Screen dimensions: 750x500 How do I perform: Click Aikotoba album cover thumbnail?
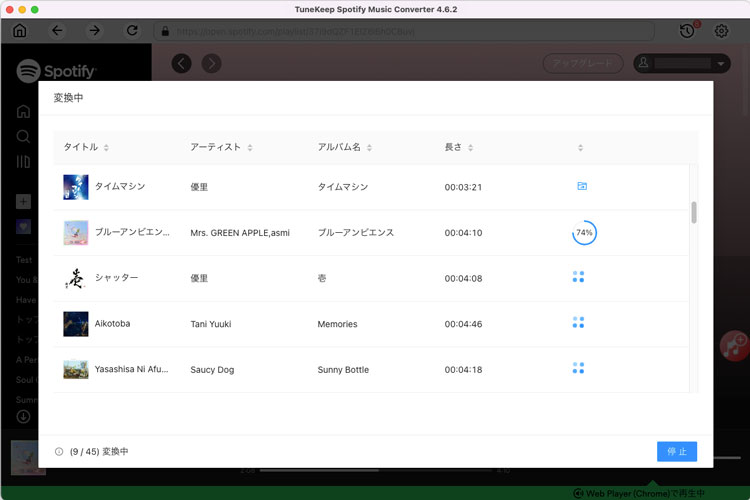pos(76,324)
